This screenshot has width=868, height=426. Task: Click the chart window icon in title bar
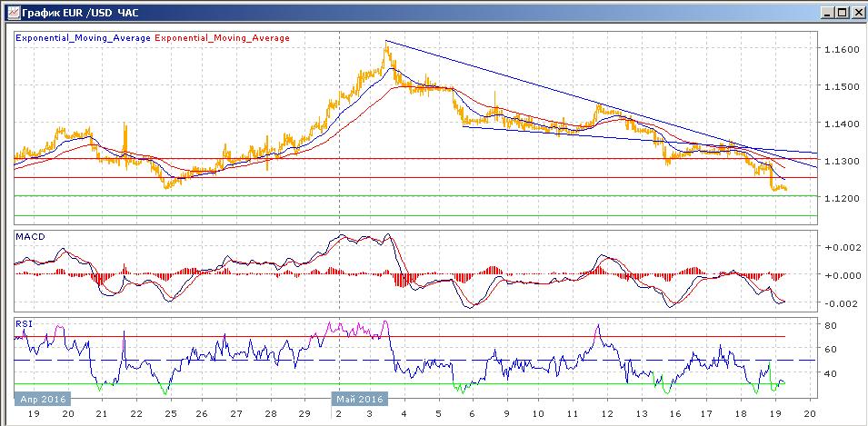(x=10, y=12)
